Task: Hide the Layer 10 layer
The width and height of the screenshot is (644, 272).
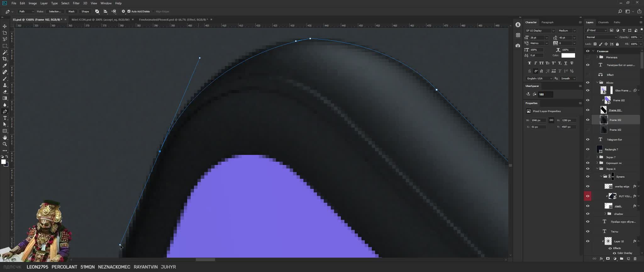Action: (x=587, y=241)
